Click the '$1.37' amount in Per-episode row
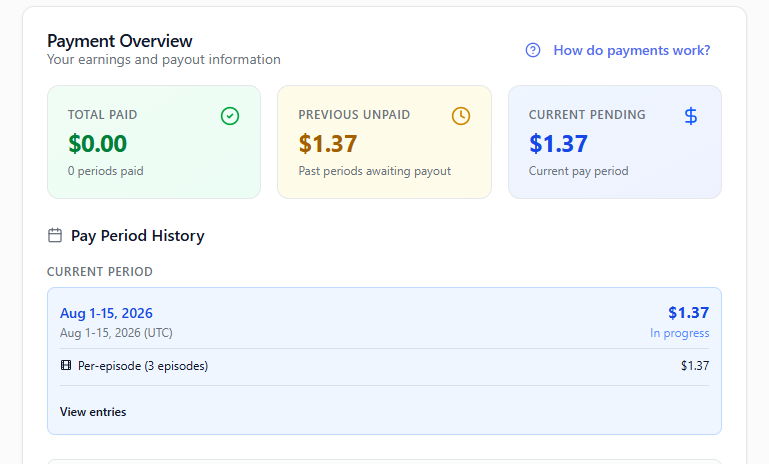This screenshot has width=769, height=464. pos(695,366)
